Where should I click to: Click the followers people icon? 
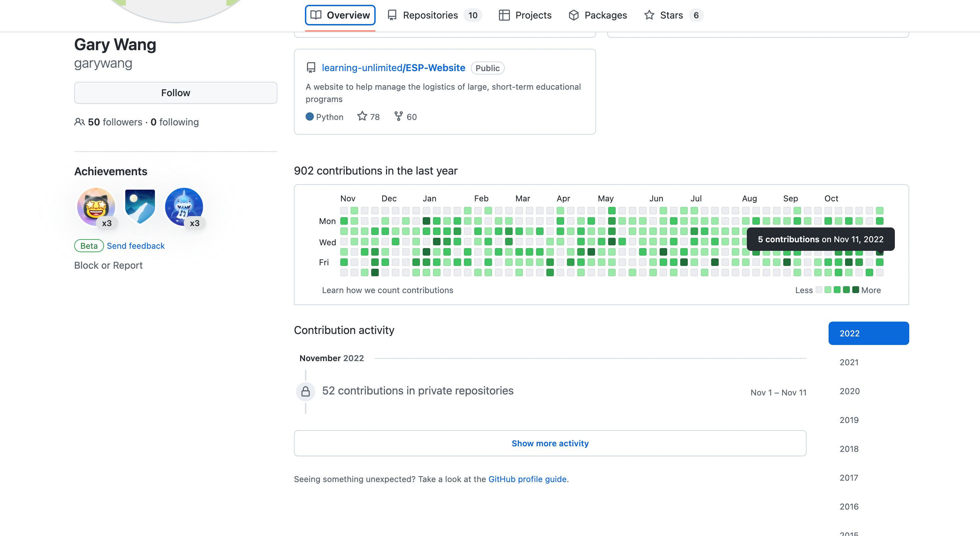pyautogui.click(x=79, y=122)
